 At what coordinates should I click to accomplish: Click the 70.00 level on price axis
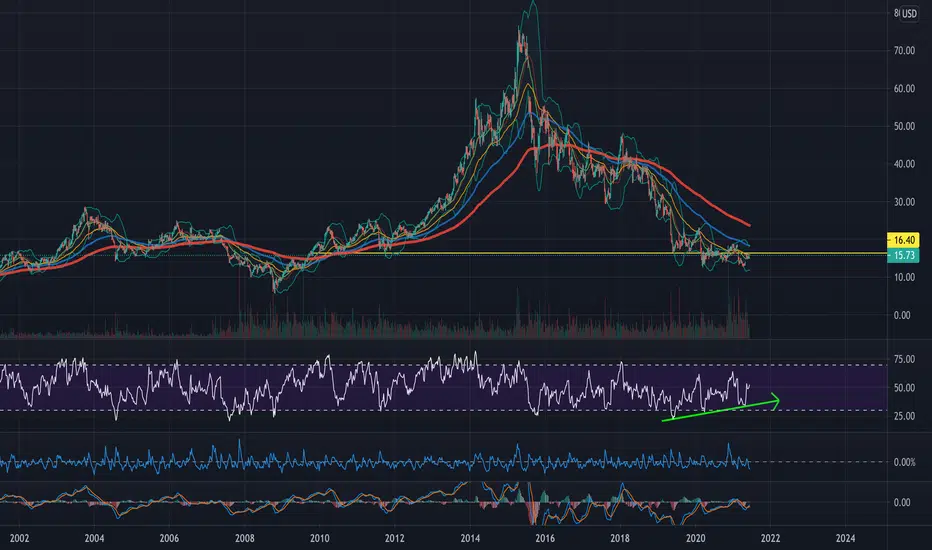904,51
